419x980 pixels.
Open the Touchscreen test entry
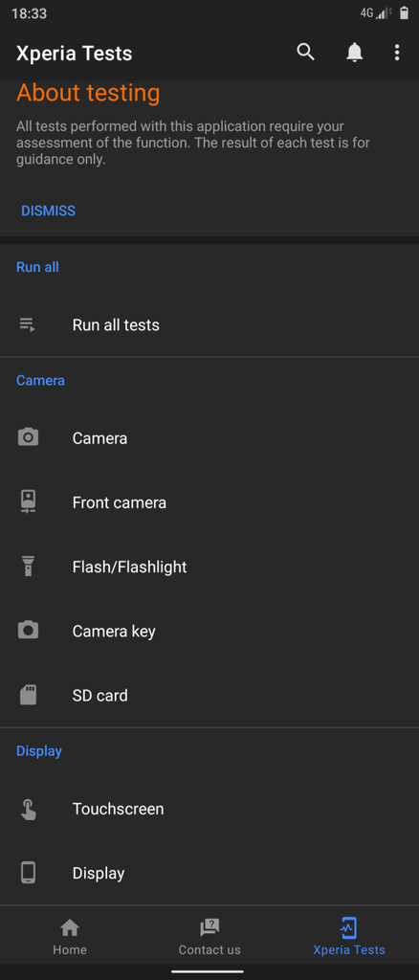tap(209, 809)
